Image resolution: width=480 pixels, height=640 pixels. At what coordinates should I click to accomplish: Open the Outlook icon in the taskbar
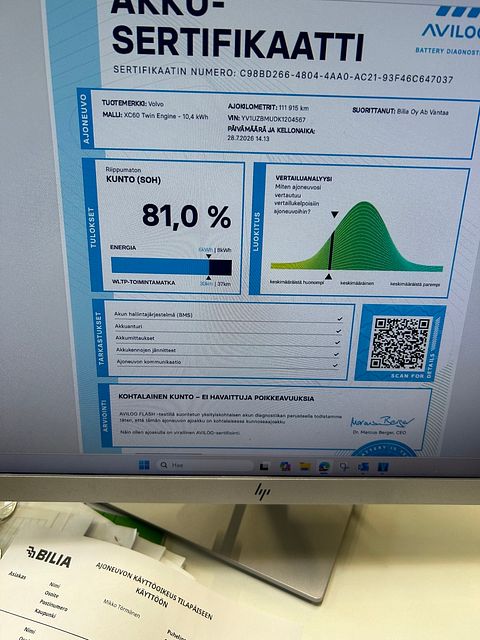(x=363, y=467)
